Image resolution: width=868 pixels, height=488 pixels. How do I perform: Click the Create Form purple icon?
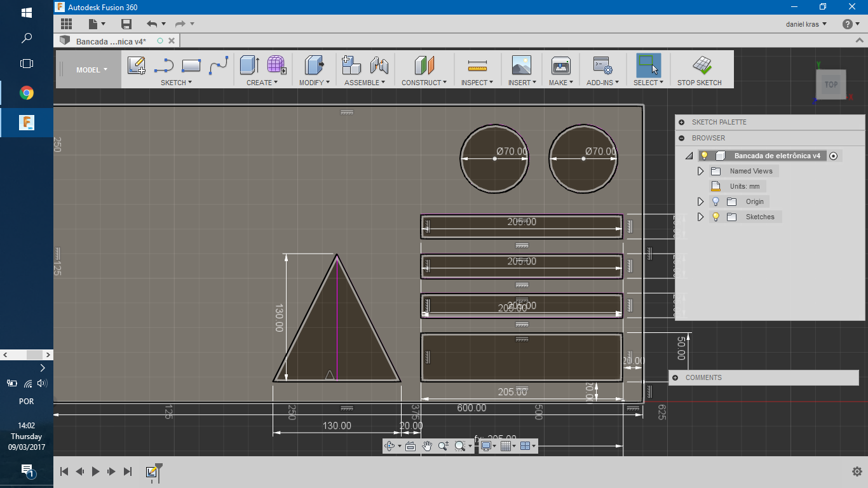click(x=276, y=65)
